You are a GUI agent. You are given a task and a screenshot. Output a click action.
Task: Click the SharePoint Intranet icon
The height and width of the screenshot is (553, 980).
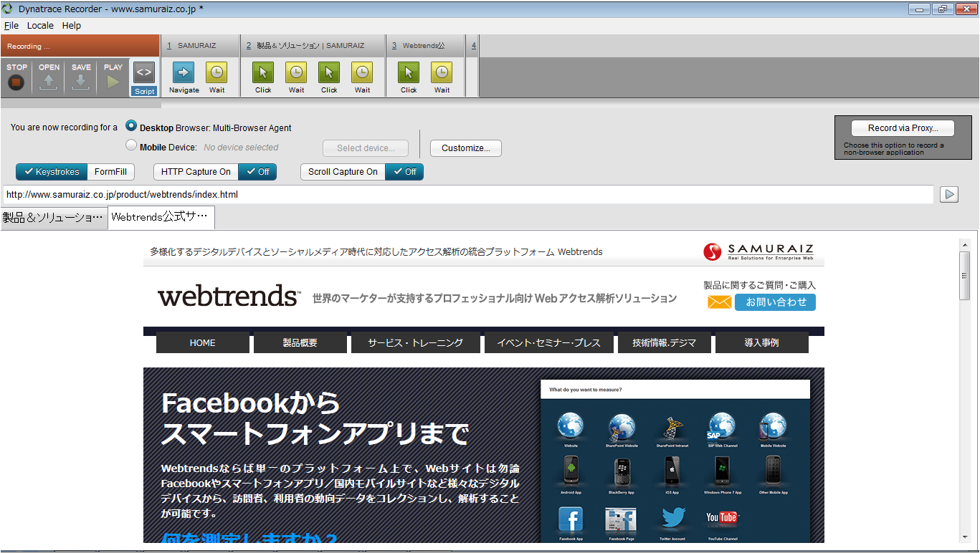pos(672,427)
